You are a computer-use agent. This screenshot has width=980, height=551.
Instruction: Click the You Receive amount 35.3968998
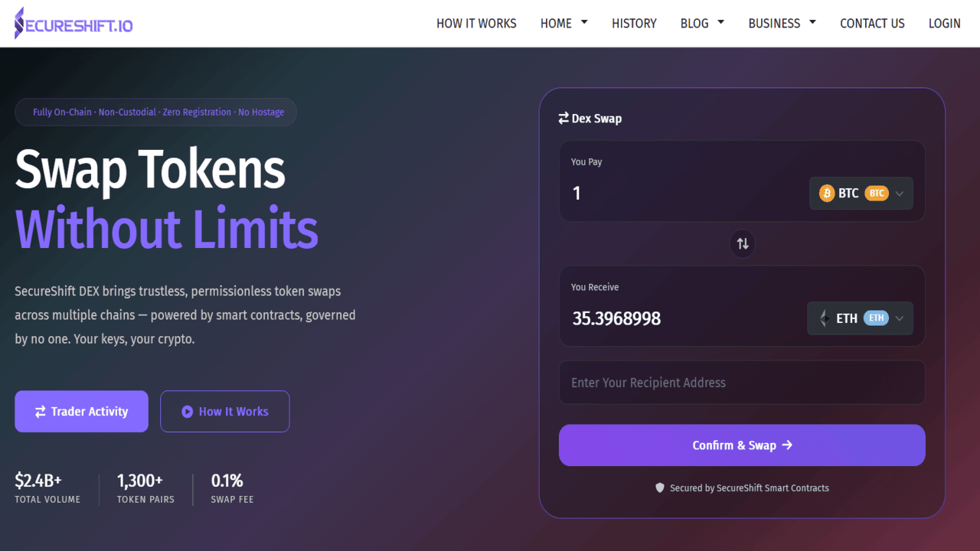616,319
